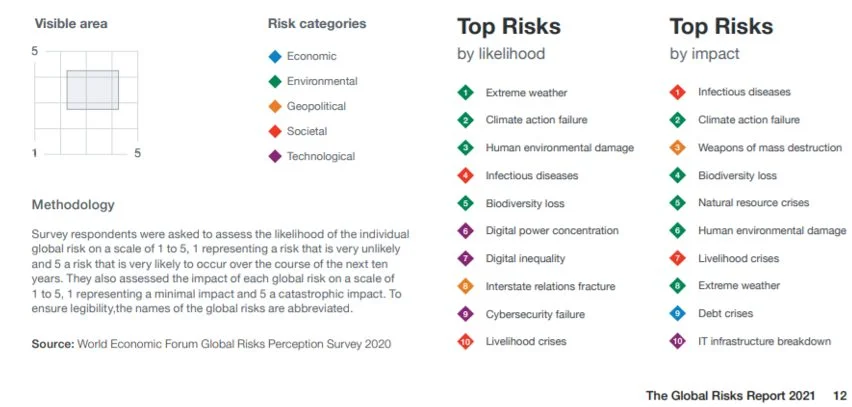This screenshot has width=852, height=407.
Task: Select the green Environmental diamond in the legend
Action: click(x=274, y=81)
